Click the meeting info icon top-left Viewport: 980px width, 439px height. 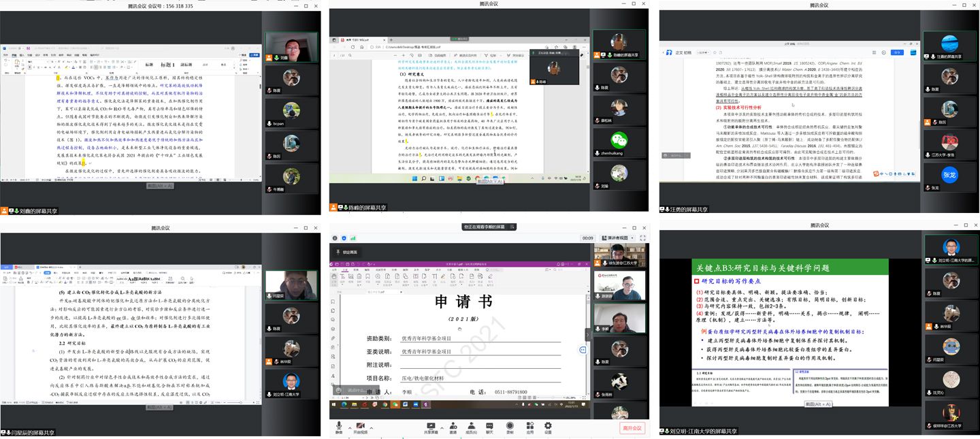[x=334, y=238]
